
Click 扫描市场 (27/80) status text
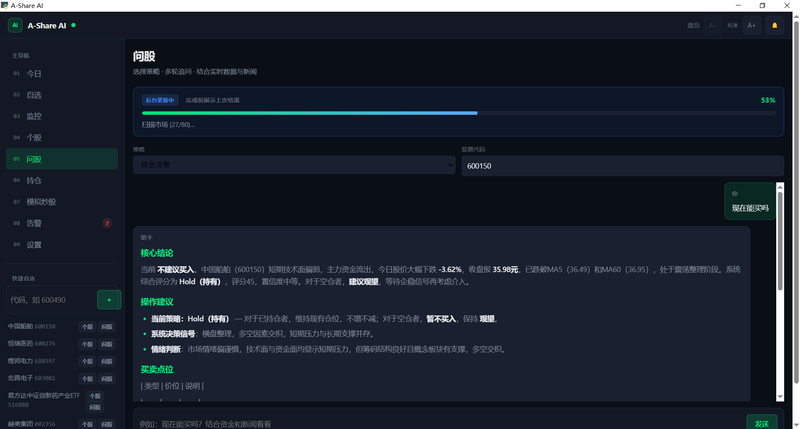[168, 124]
